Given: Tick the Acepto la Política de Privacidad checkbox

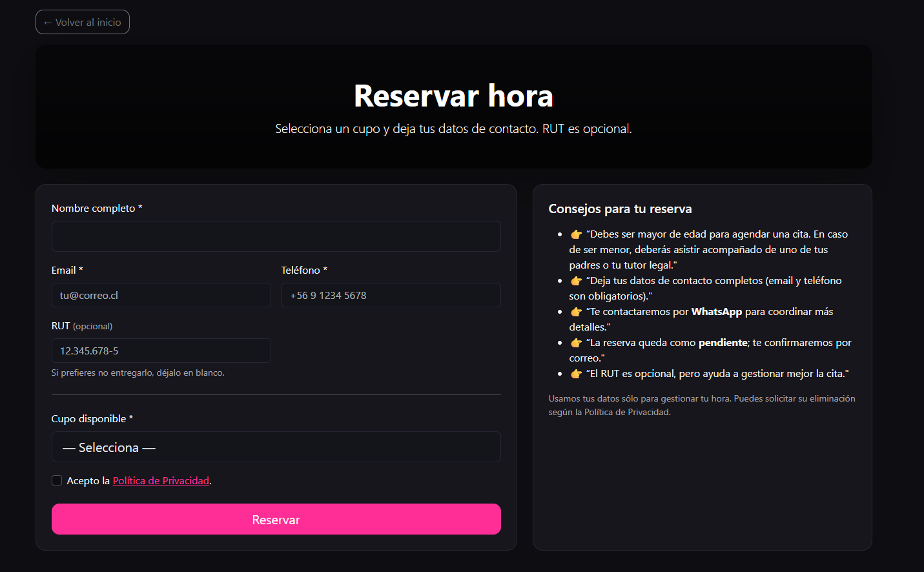Looking at the screenshot, I should 57,480.
